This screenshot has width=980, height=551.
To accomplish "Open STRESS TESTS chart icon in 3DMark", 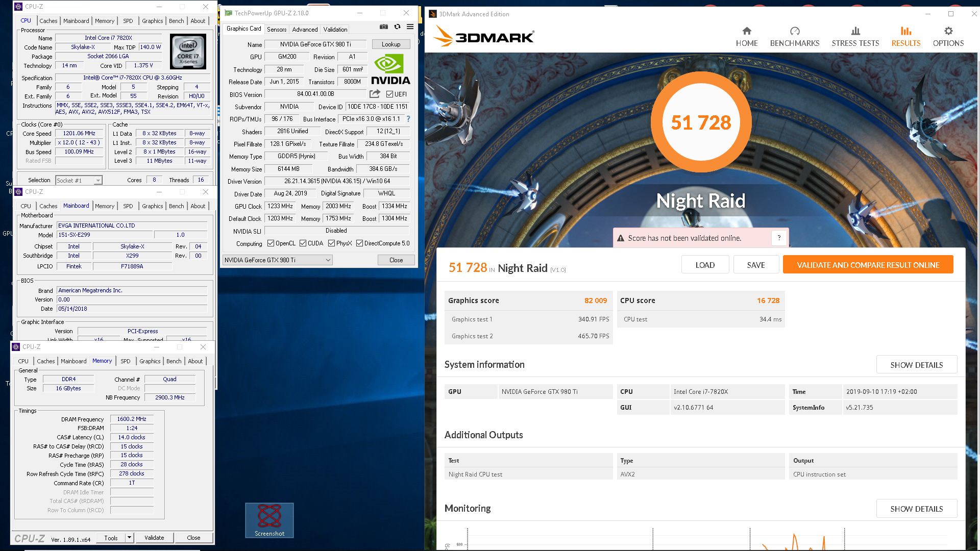I will 855,31.
